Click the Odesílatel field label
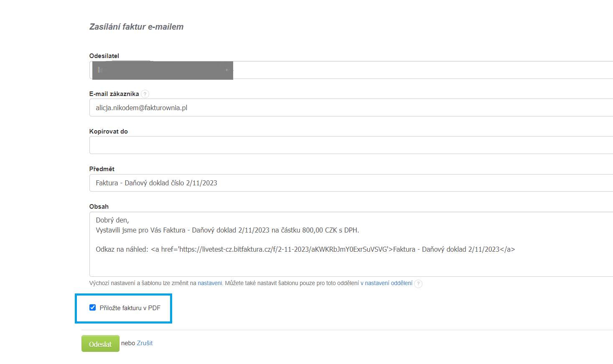This screenshot has width=613, height=364. pos(104,56)
